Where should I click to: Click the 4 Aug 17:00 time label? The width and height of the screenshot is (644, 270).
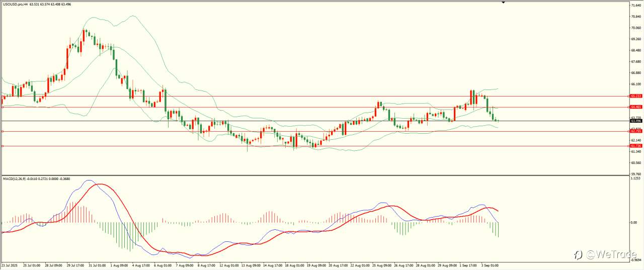click(141, 264)
